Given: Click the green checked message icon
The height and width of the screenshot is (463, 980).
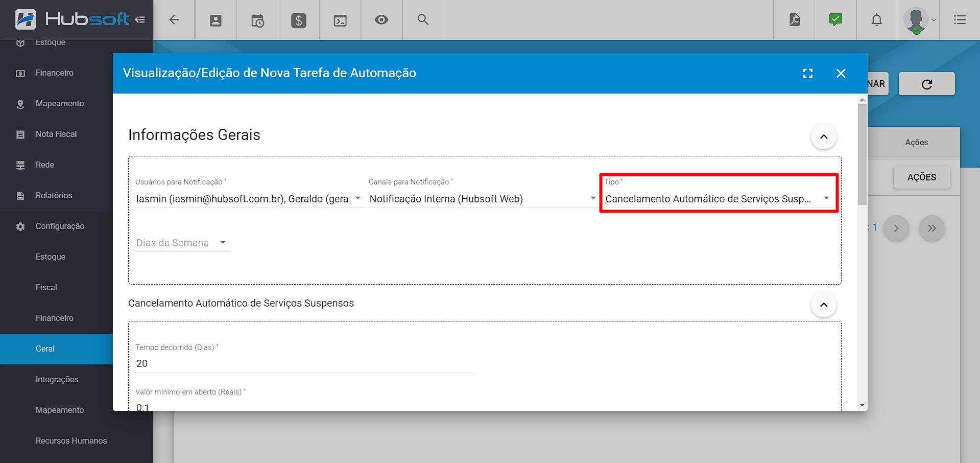Looking at the screenshot, I should point(835,20).
